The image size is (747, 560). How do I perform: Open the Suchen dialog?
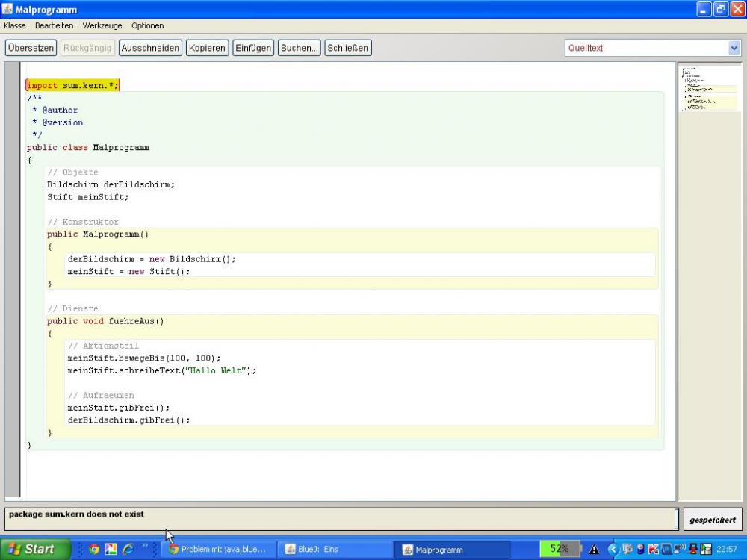(299, 47)
